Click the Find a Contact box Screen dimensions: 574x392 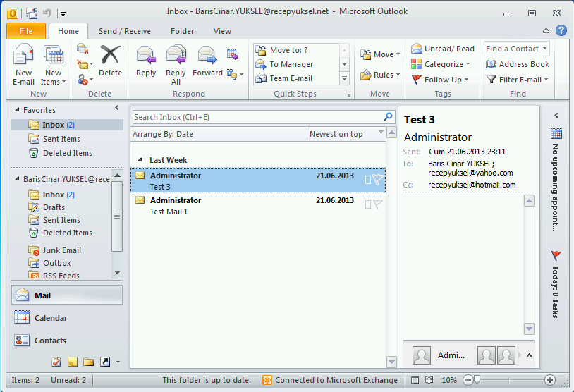pyautogui.click(x=516, y=49)
